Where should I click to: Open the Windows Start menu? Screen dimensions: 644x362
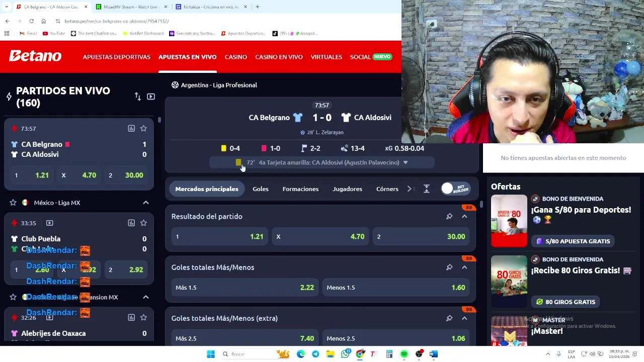(x=211, y=354)
